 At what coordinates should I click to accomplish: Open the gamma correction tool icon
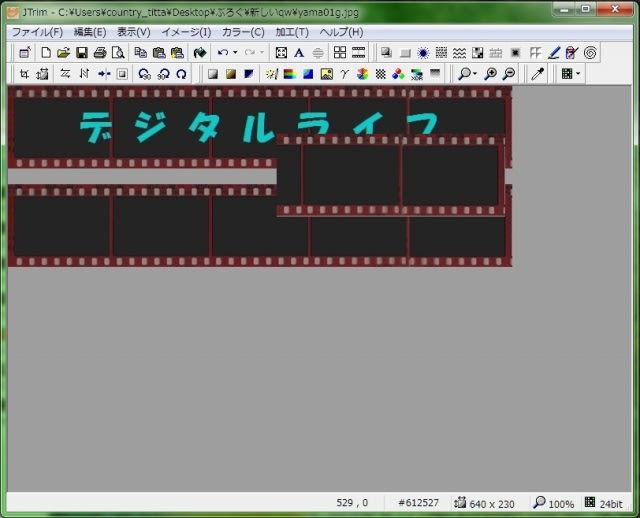tap(345, 74)
